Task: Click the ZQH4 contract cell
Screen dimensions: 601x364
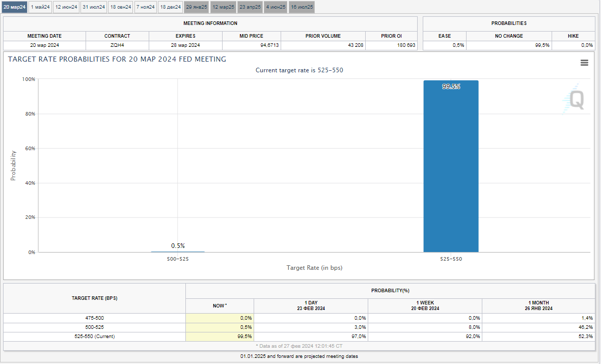Action: [x=117, y=45]
